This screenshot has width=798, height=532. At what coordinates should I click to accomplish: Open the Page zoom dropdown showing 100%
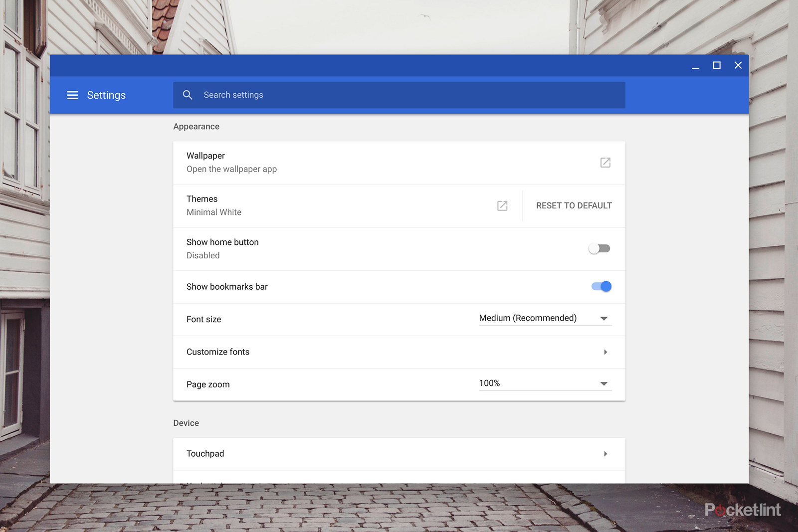544,383
